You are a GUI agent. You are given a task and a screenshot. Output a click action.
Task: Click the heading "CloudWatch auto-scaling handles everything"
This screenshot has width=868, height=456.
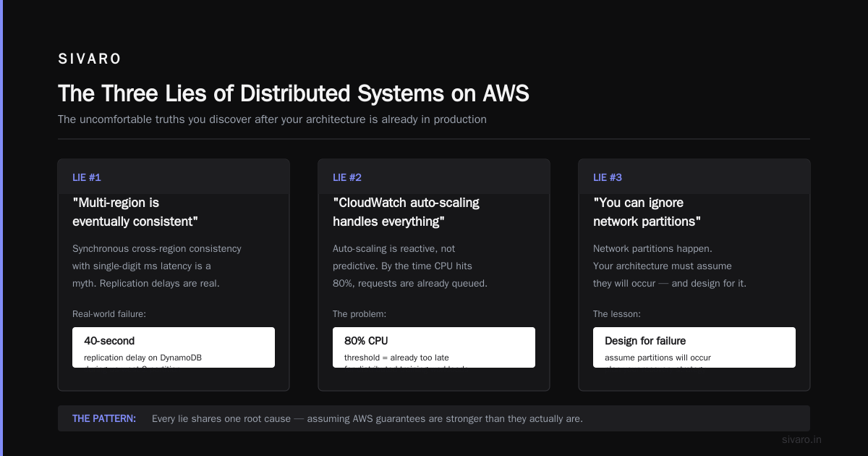pyautogui.click(x=406, y=212)
